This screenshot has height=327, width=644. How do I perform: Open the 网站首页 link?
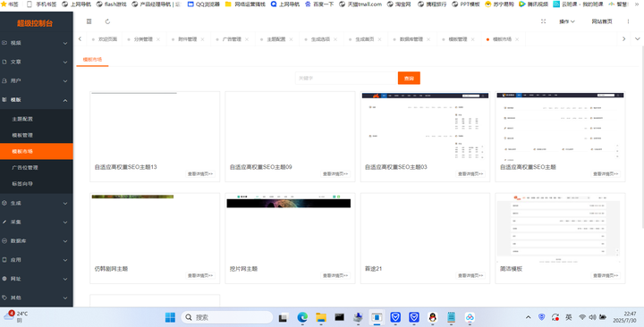602,21
